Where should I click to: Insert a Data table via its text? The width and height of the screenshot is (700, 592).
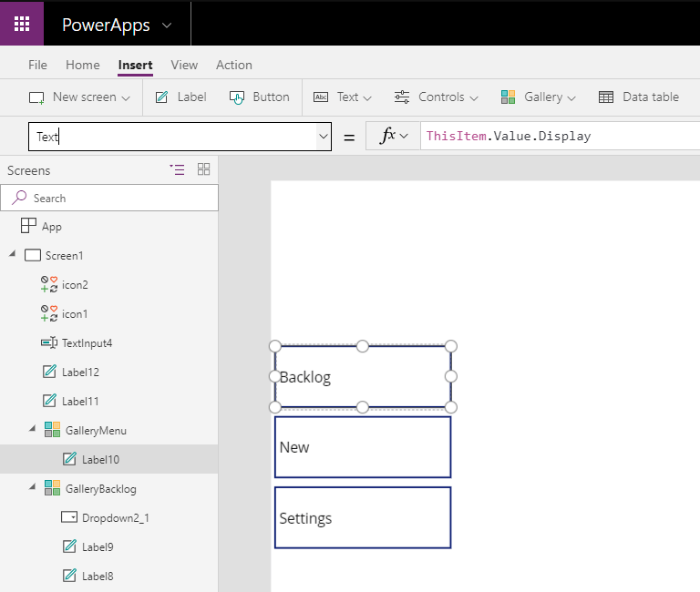pos(651,97)
